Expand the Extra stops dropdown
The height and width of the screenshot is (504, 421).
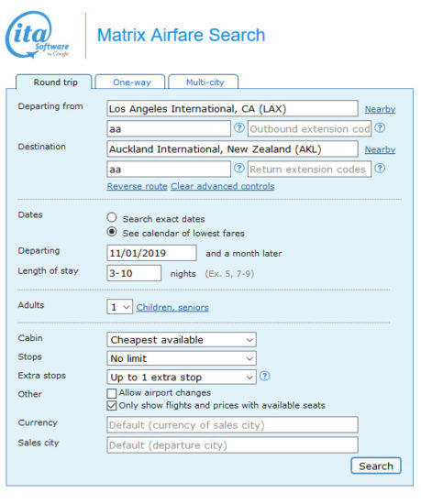(182, 377)
